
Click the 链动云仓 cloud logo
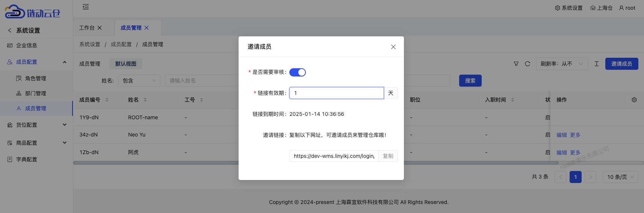33,12
